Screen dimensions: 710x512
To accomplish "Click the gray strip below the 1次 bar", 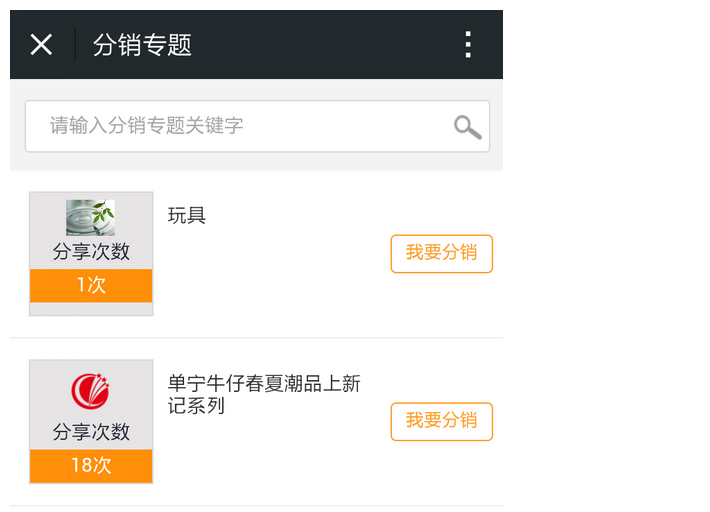I will tap(91, 309).
